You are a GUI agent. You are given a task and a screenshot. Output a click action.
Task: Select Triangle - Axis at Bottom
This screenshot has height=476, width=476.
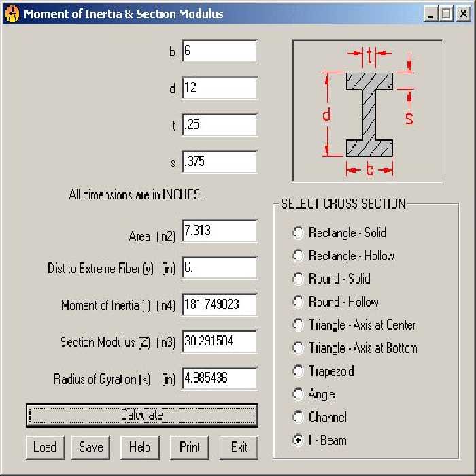pyautogui.click(x=355, y=348)
